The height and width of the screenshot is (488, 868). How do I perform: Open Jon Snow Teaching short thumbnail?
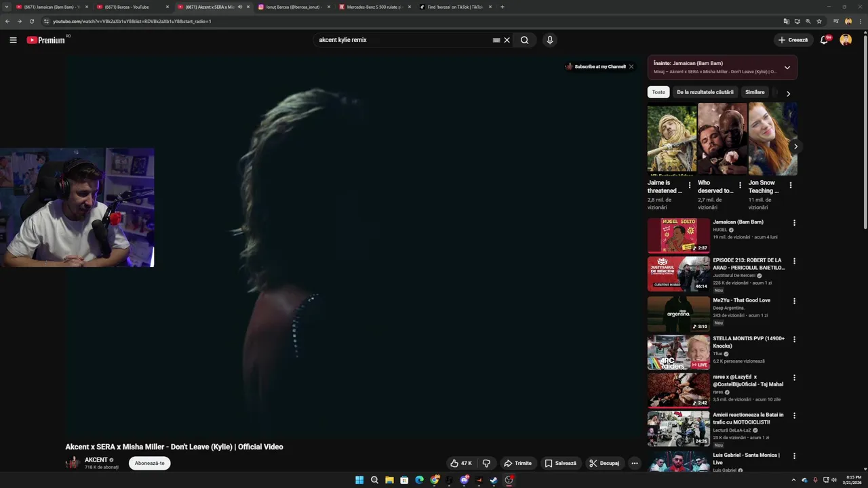(x=773, y=139)
